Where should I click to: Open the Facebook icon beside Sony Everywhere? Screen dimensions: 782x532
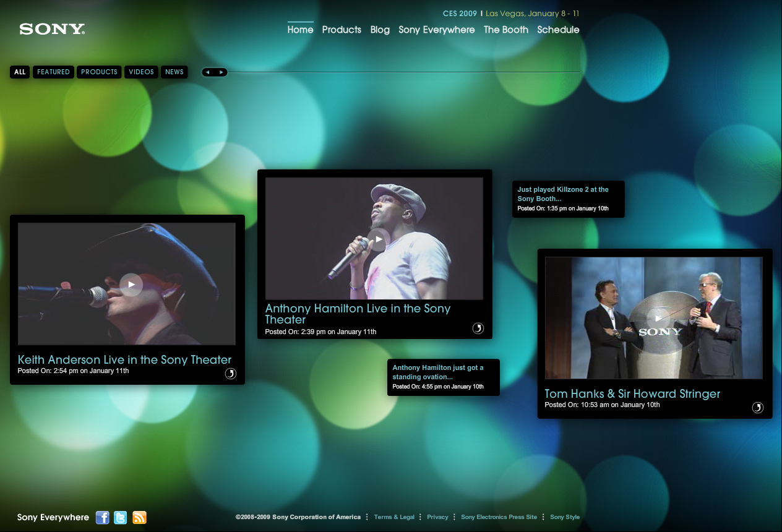pos(103,517)
